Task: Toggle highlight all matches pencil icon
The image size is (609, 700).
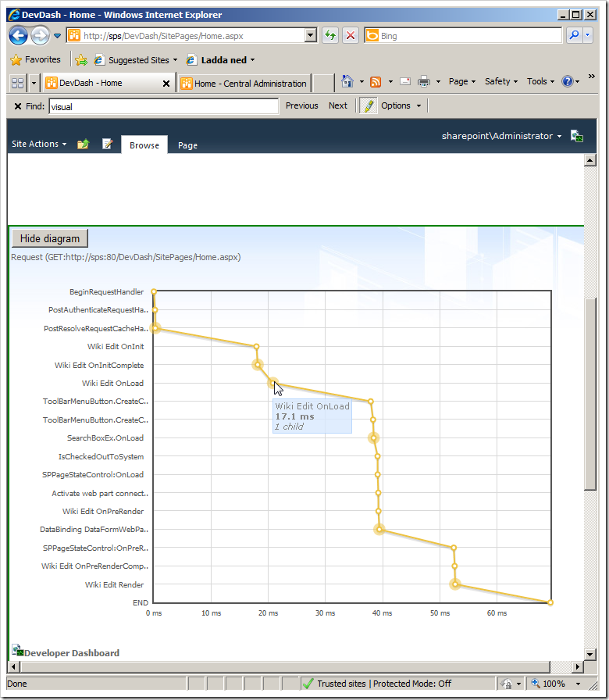Action: [x=369, y=105]
